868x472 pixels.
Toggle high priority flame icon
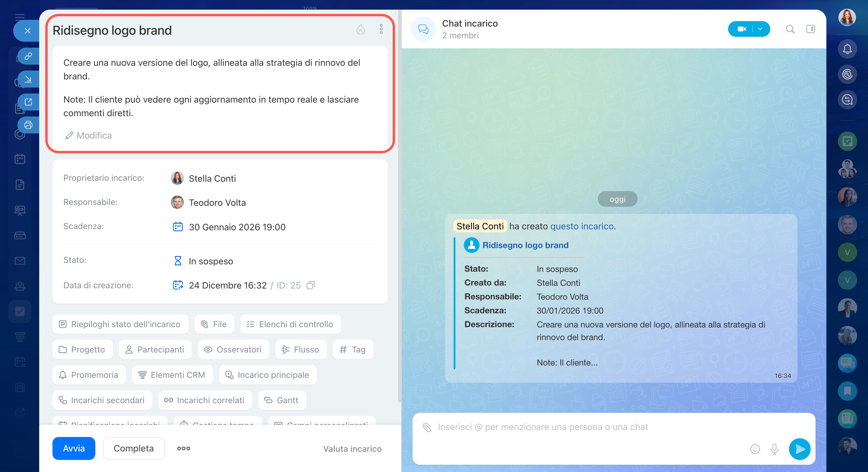click(360, 30)
